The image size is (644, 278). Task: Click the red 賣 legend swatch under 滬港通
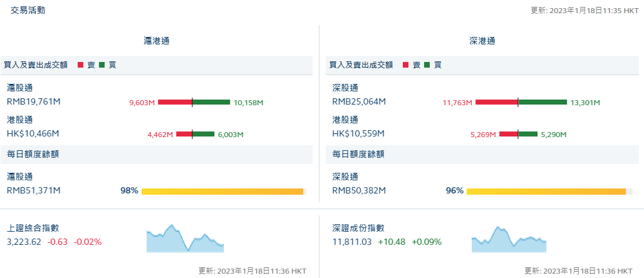80,64
